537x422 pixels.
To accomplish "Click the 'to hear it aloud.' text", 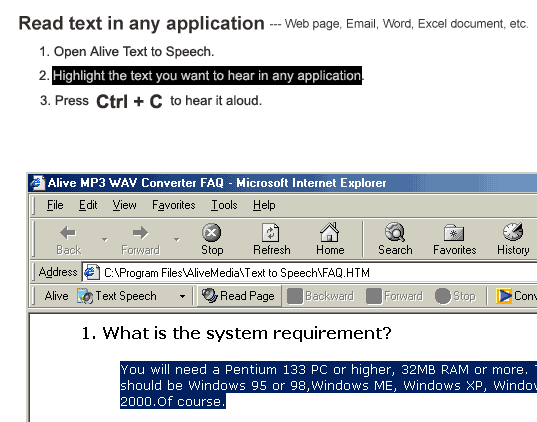I will pos(216,101).
